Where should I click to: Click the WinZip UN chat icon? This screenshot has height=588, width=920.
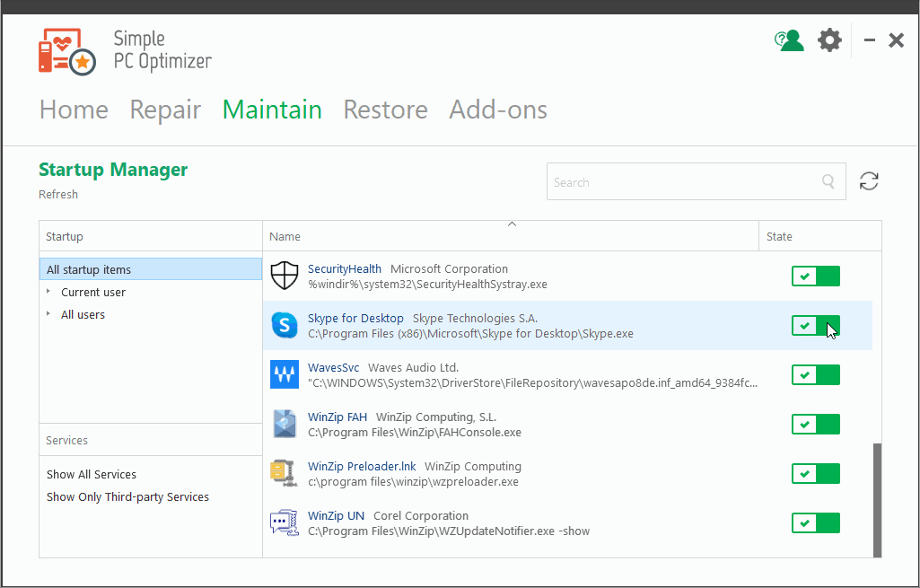click(x=285, y=522)
